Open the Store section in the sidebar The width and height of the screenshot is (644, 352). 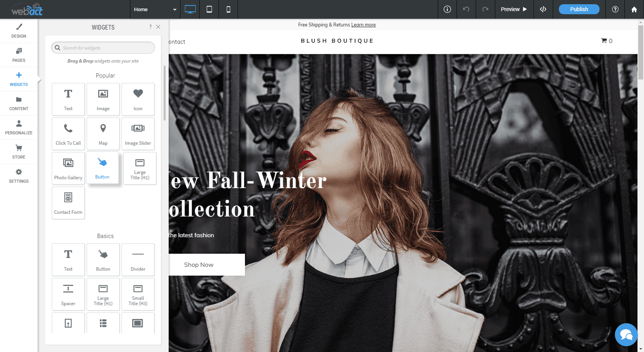tap(18, 151)
